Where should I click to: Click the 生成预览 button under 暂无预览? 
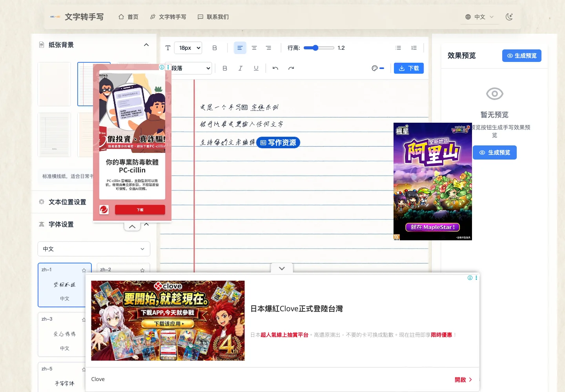494,152
